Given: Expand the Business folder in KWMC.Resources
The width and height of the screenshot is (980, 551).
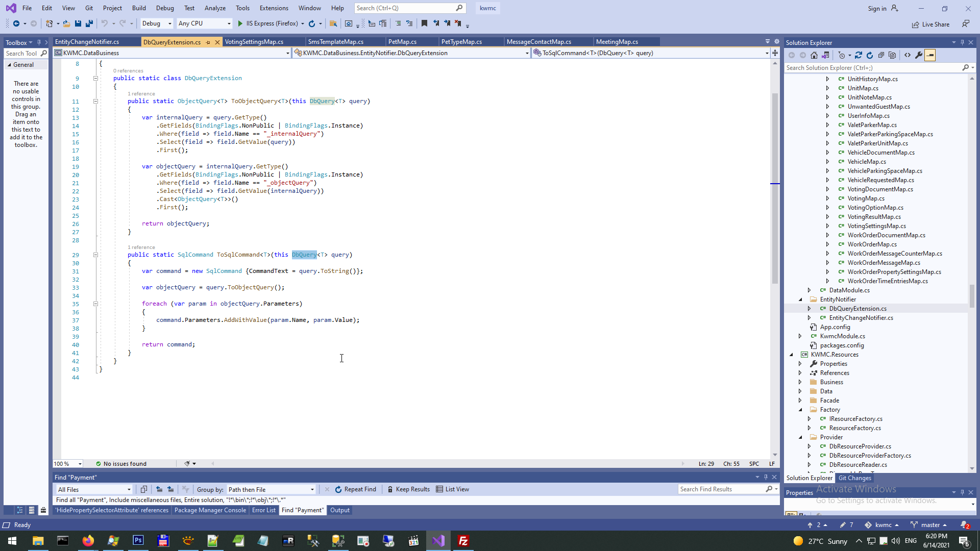Looking at the screenshot, I should click(800, 382).
